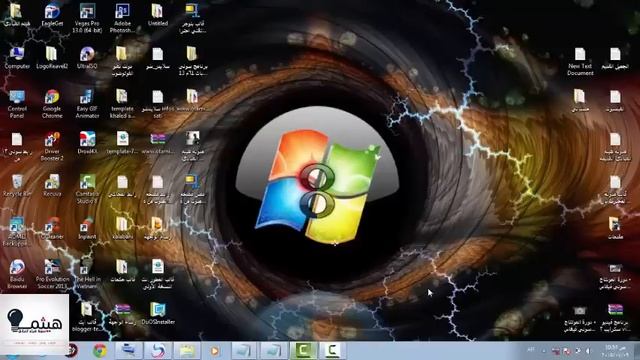Click the volume icon in system tray
This screenshot has width=640, height=360.
coord(588,351)
